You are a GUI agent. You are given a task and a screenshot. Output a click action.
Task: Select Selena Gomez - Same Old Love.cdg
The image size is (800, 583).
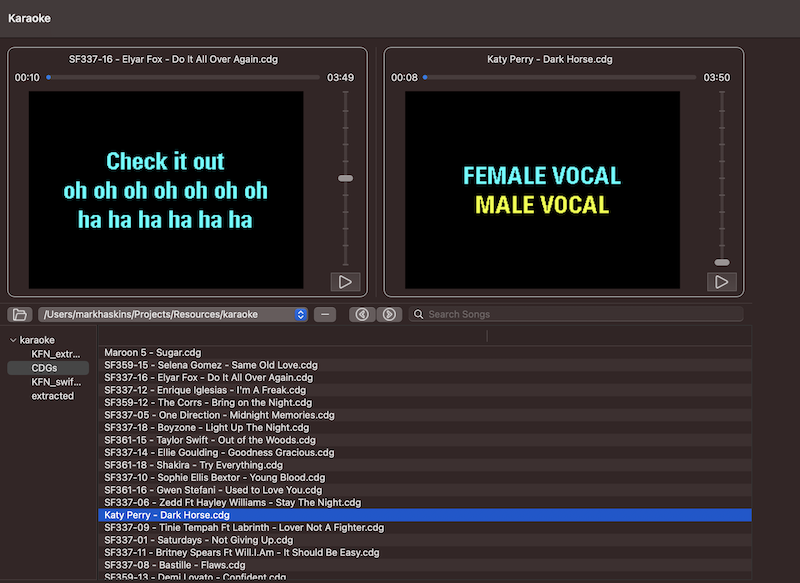click(424, 365)
